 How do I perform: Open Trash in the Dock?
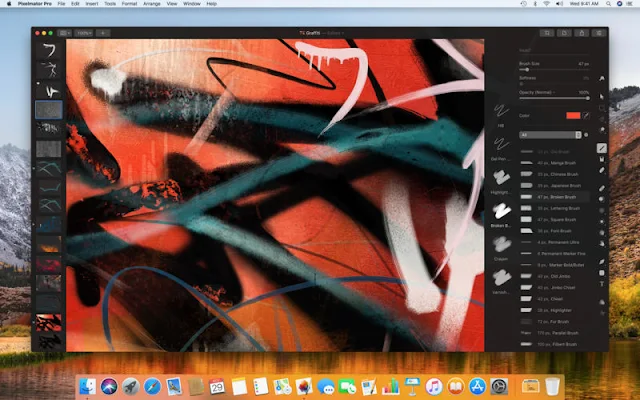pos(552,386)
